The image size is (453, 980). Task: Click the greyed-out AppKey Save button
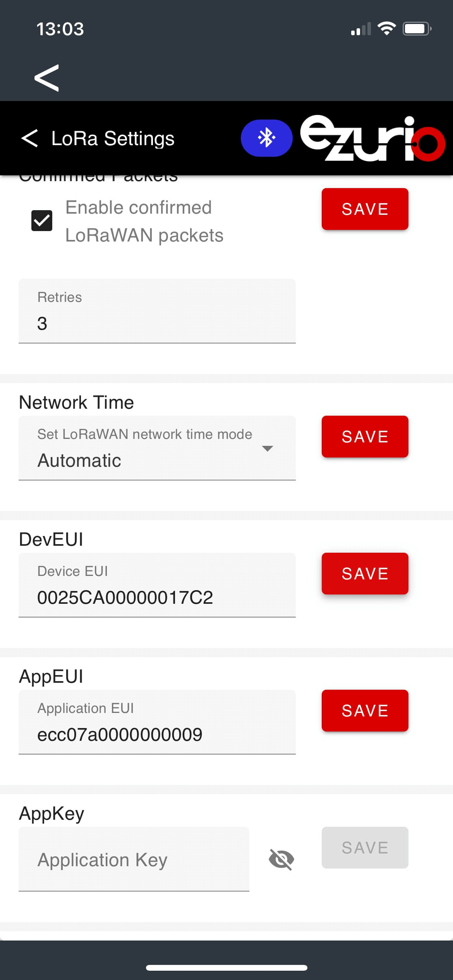(x=365, y=848)
